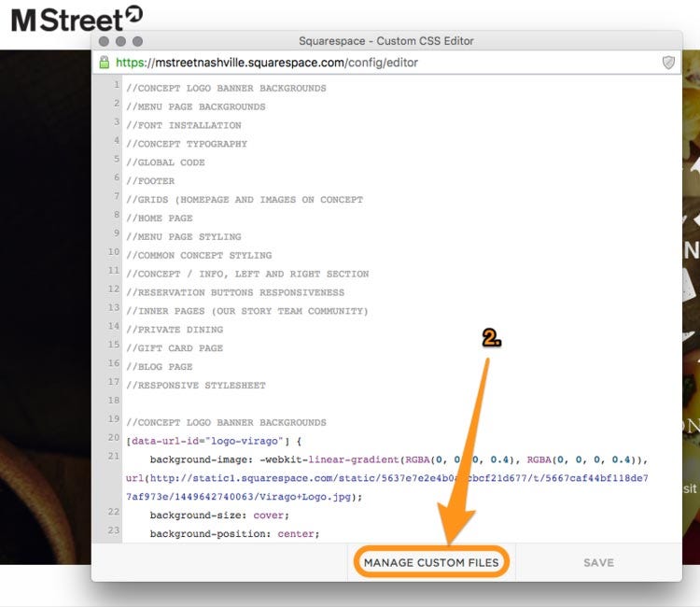This screenshot has height=607, width=700.
Task: Click background-size: cover line
Action: click(219, 515)
